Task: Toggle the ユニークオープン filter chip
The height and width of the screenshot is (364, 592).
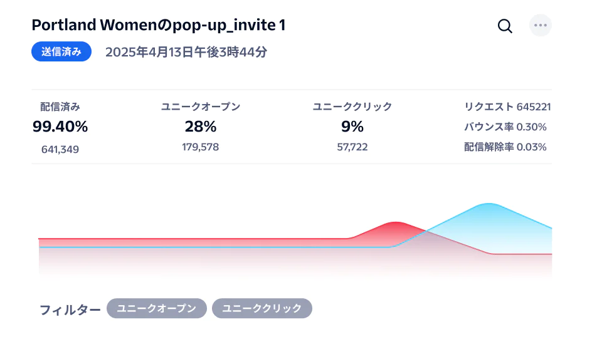Action: click(x=156, y=308)
